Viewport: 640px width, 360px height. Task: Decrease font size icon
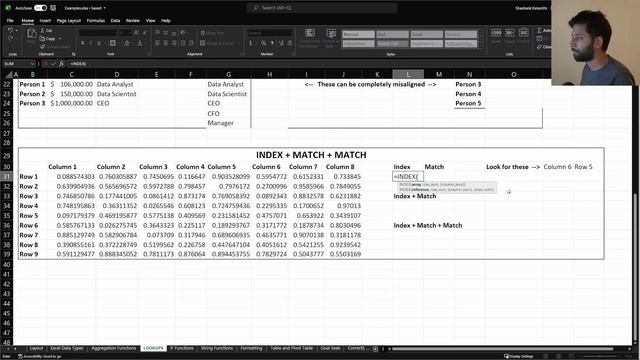pos(145,33)
